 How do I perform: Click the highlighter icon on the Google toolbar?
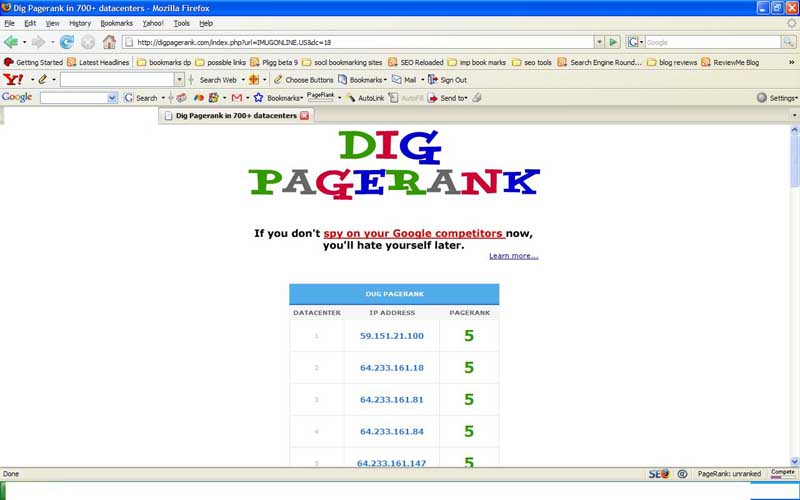point(477,97)
